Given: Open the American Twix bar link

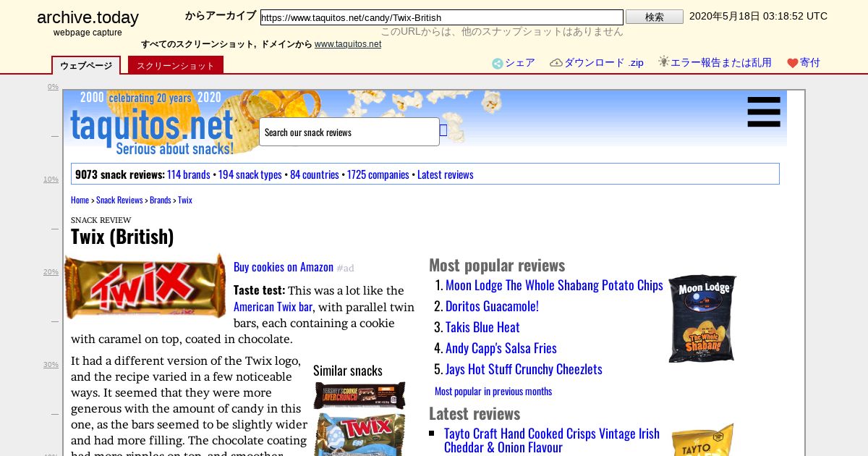Looking at the screenshot, I should 273,307.
